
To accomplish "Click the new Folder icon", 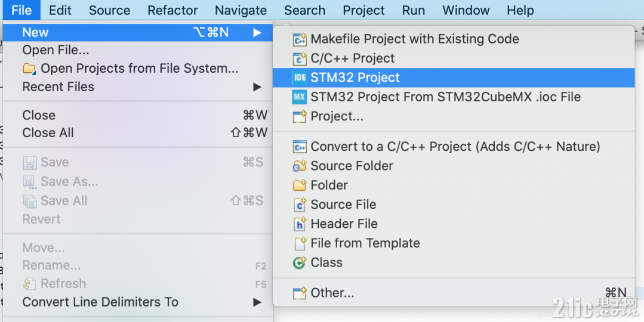I will 300,185.
